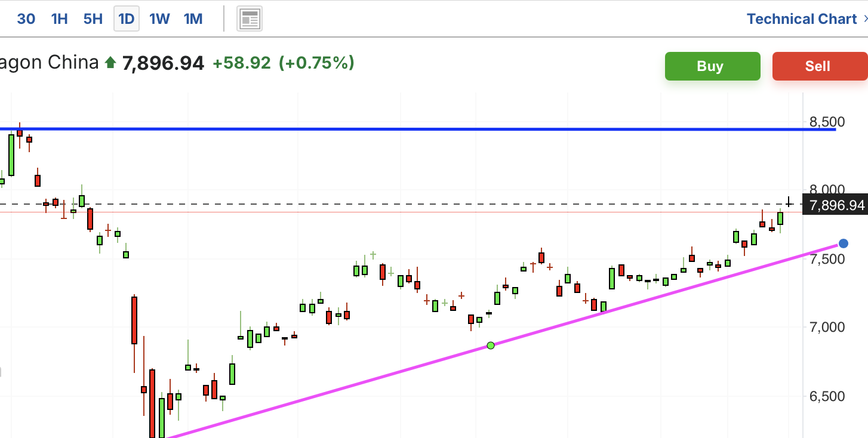The image size is (868, 438).
Task: Click the crosshair marker on the dashed price line
Action: pos(789,203)
